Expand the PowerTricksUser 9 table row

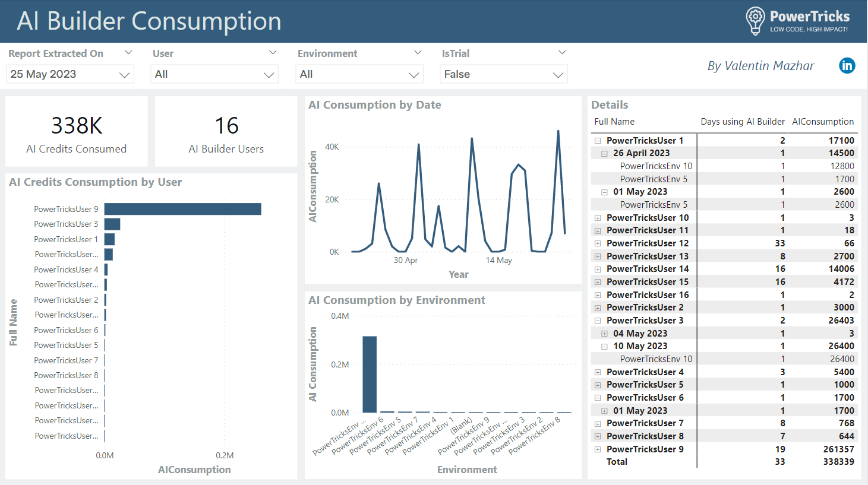click(598, 449)
